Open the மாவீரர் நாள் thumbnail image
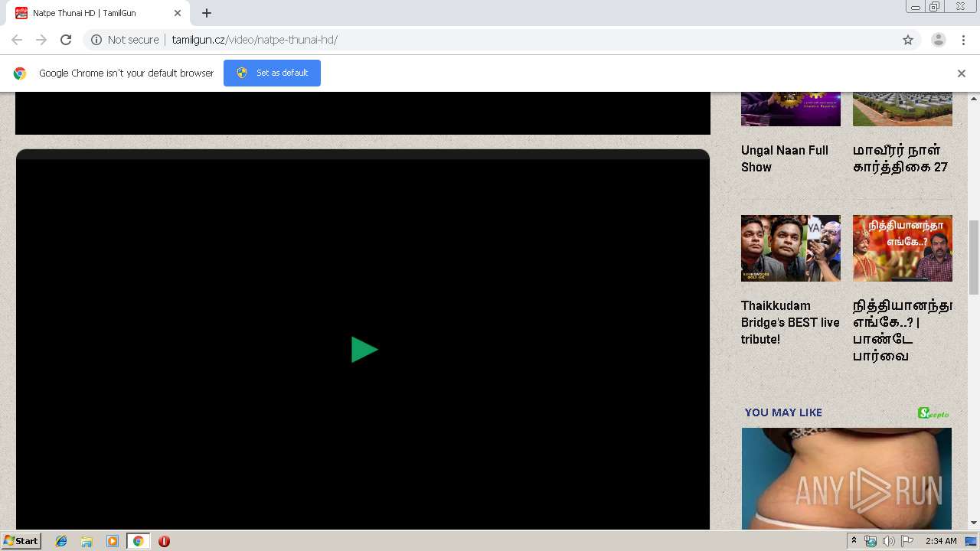980x551 pixels. point(903,109)
